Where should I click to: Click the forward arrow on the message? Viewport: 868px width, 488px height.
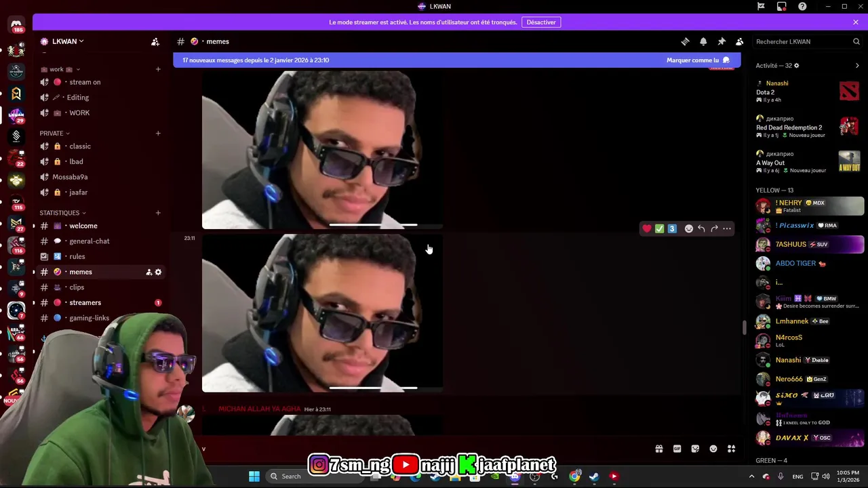(714, 228)
